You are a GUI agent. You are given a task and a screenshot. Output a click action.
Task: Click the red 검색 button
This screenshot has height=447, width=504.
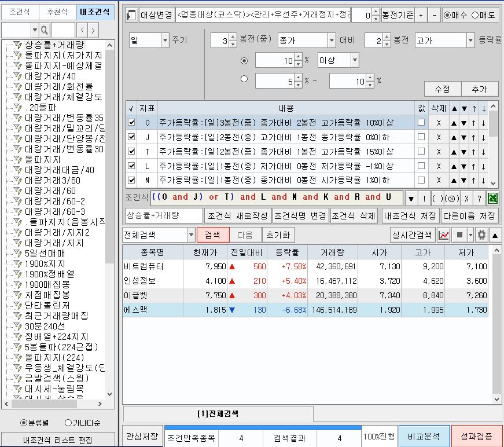212,235
